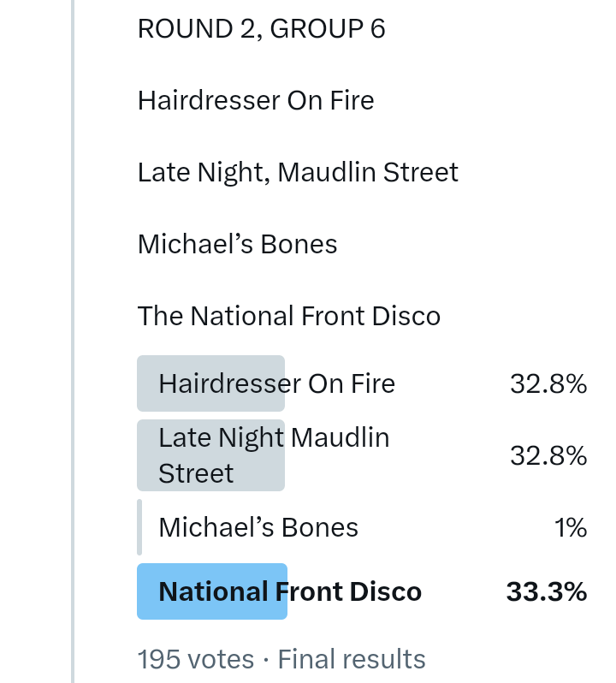Viewport: 616px width, 683px height.
Task: Click the "Michael's Bones" line in tweet text
Action: point(237,245)
